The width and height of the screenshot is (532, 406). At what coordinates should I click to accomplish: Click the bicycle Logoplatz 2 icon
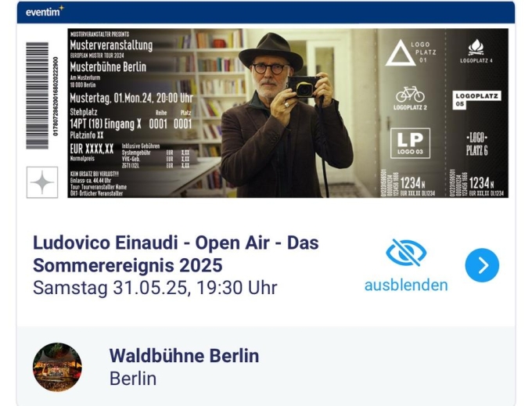tap(410, 98)
